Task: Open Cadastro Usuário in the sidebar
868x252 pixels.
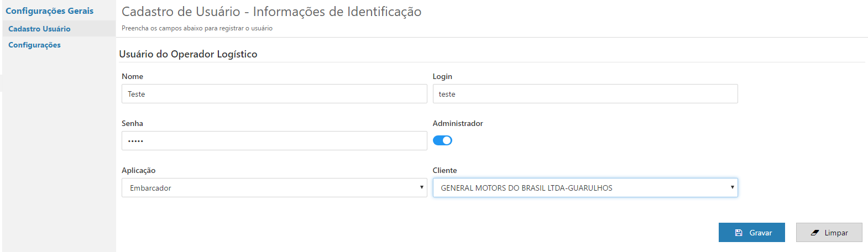Action: pyautogui.click(x=39, y=29)
